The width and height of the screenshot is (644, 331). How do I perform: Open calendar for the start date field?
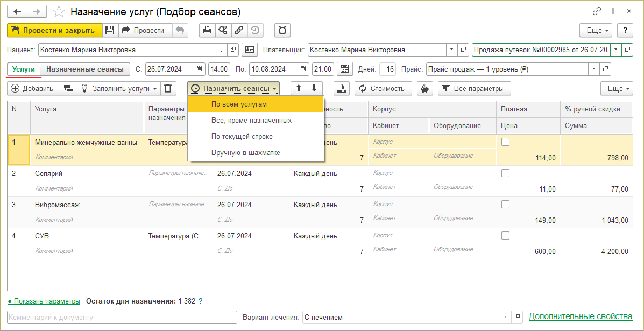[199, 69]
